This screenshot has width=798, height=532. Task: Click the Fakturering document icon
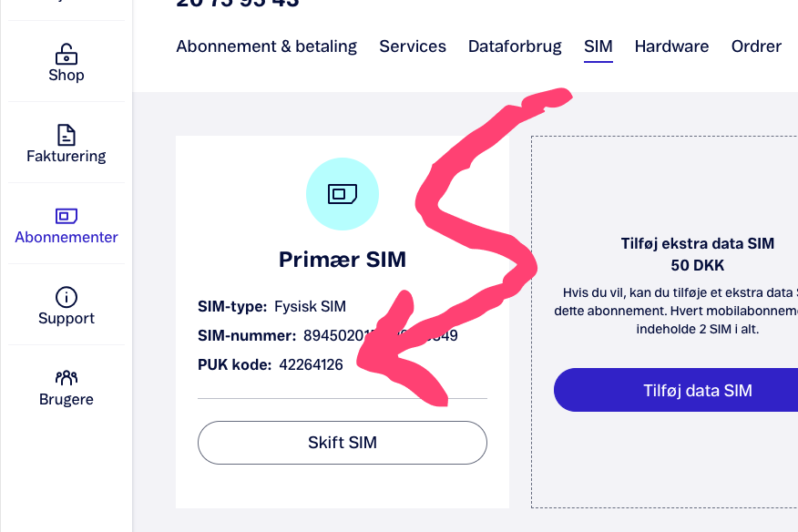[x=66, y=135]
